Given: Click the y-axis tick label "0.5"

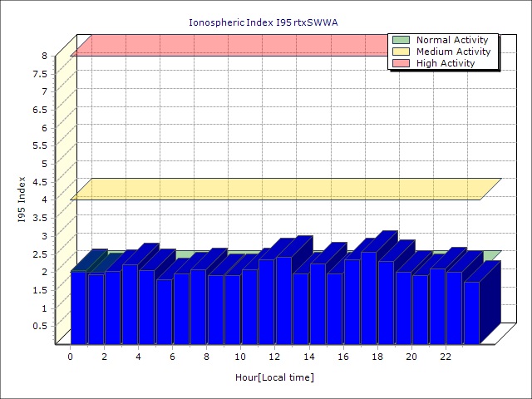Looking at the screenshot, I should (40, 326).
